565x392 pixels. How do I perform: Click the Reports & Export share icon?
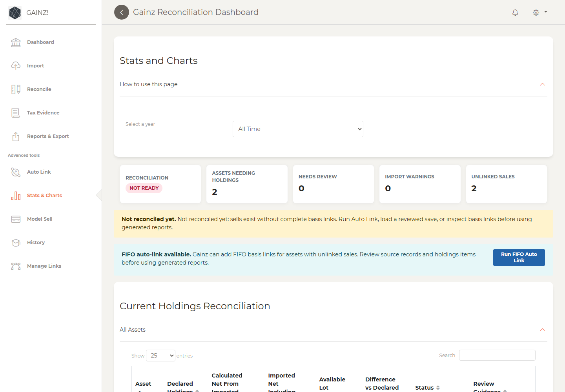pyautogui.click(x=16, y=136)
